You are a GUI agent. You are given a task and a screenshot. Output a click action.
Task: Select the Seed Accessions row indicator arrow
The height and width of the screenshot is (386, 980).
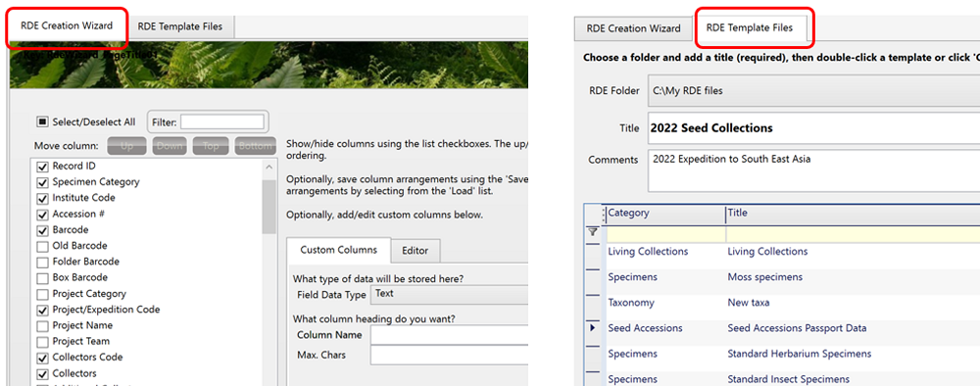point(593,328)
